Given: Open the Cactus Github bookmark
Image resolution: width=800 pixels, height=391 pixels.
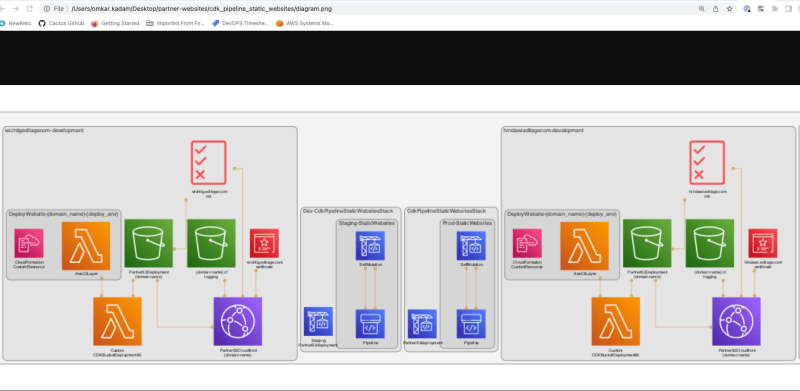Looking at the screenshot, I should [x=61, y=23].
